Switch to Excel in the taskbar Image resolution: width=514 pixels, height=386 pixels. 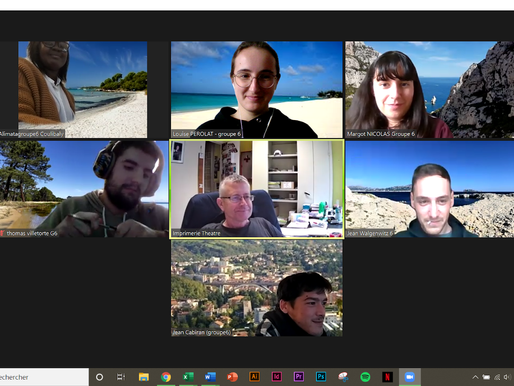click(188, 377)
